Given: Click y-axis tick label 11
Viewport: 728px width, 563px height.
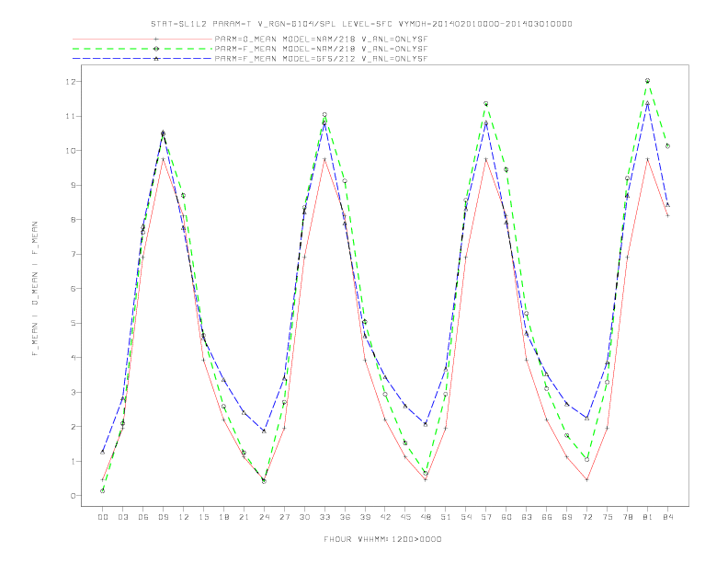Looking at the screenshot, I should pyautogui.click(x=70, y=116).
